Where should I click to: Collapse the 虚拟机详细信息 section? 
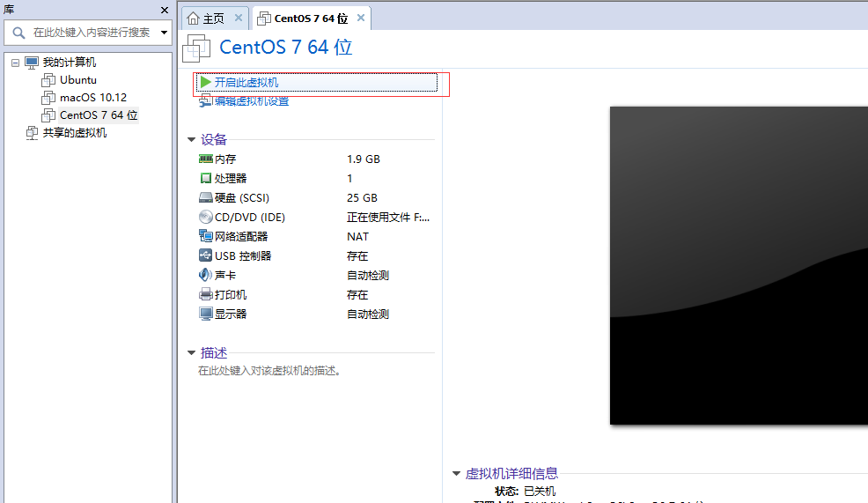(456, 474)
